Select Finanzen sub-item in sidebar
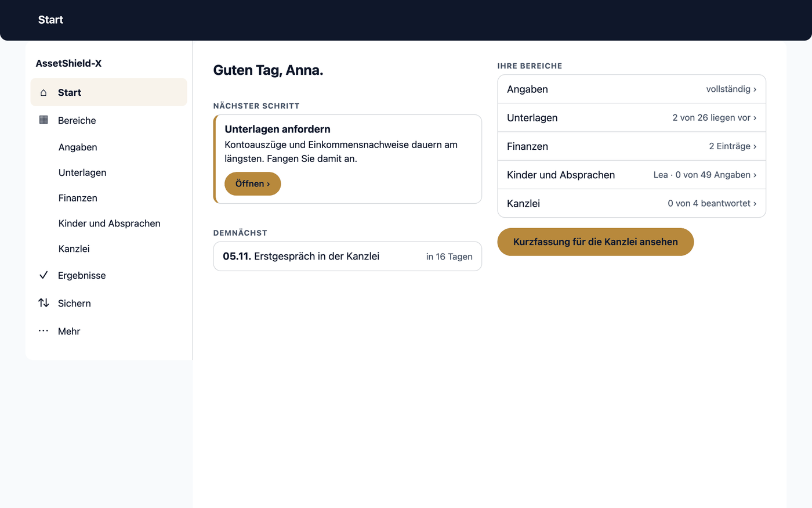812x508 pixels. [109, 198]
